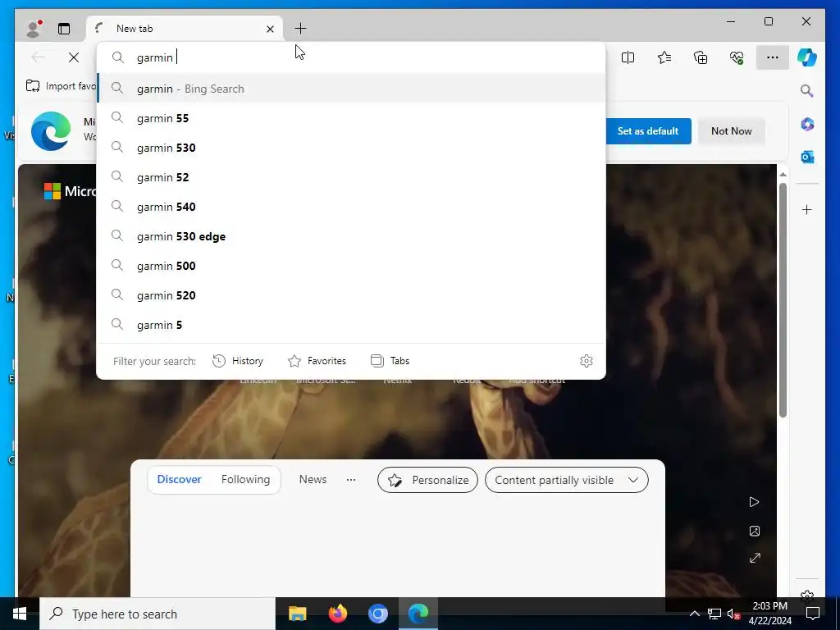Open the Collections icon
Screen dimensions: 840x630
pos(701,57)
